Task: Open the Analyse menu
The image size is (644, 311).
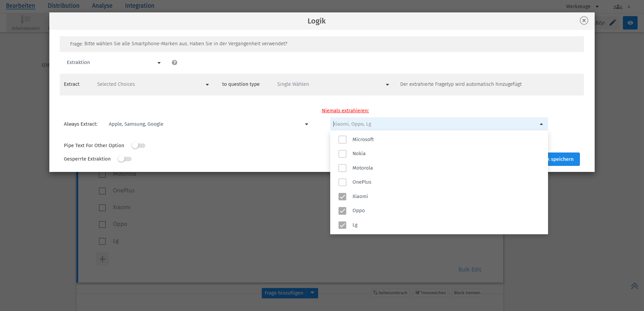Action: 102,5
